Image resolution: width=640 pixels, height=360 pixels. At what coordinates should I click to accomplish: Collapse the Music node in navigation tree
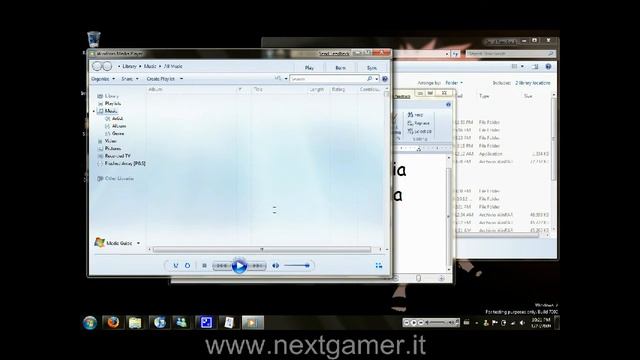pyautogui.click(x=94, y=111)
